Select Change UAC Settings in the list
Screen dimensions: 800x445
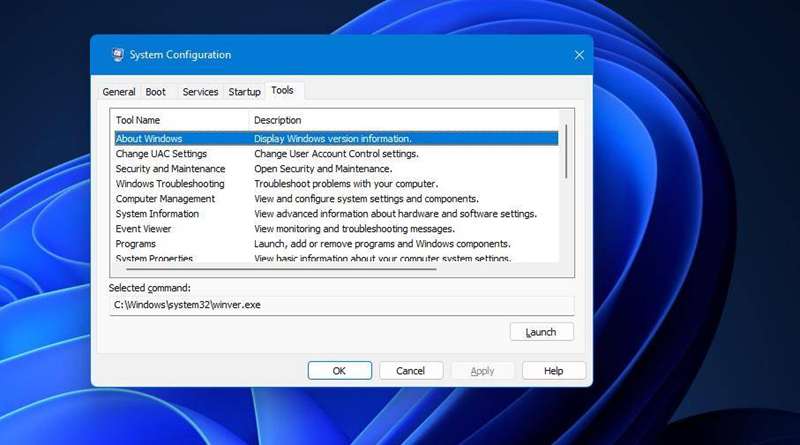coord(161,154)
